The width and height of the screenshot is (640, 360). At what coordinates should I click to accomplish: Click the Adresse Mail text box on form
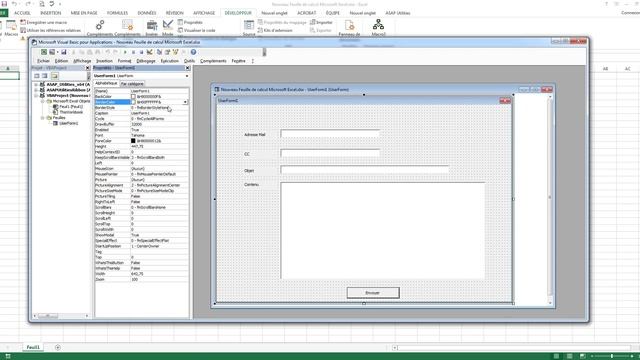tap(330, 134)
